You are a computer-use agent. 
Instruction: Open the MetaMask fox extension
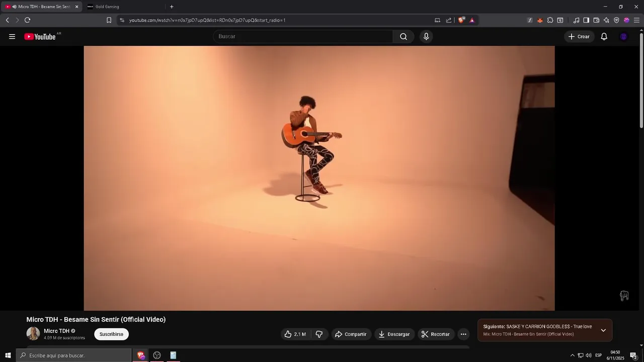(540, 20)
